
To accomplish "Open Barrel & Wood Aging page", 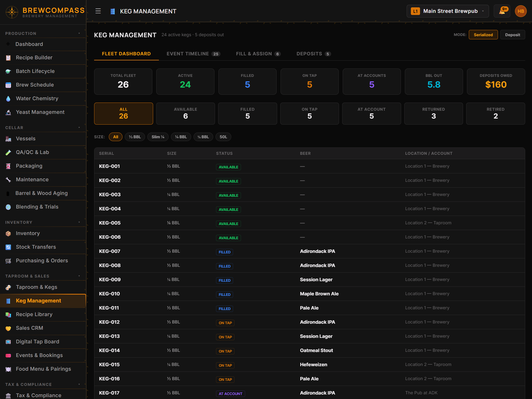I will tap(43, 193).
